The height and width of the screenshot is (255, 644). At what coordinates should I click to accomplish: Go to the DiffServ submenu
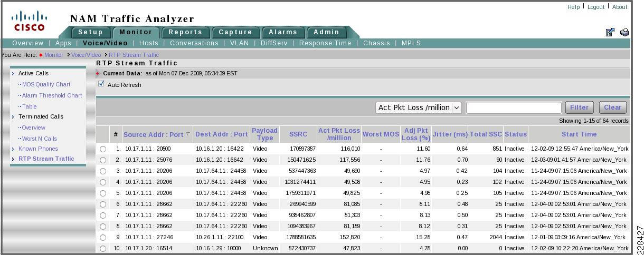click(x=274, y=43)
